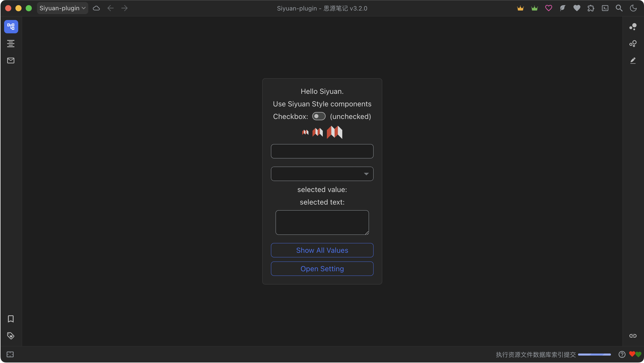Screen dimensions: 644x363
Task: Open search with magnifier icon
Action: tap(619, 8)
